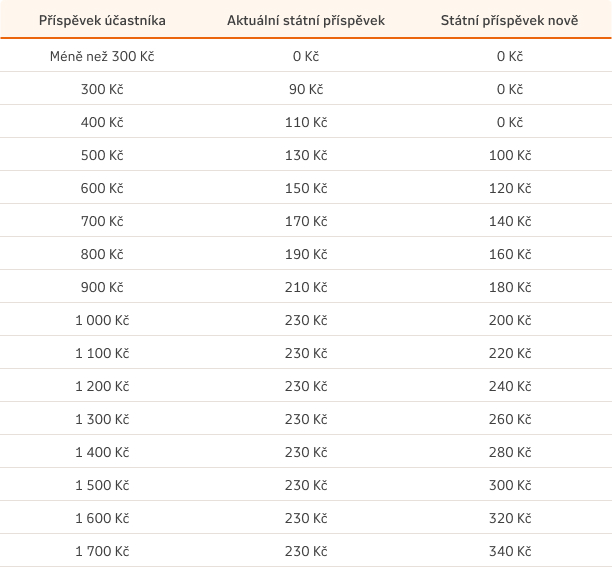This screenshot has width=612, height=567.
Task: Select the 500 Kč participant contribution cell
Action: pyautogui.click(x=102, y=155)
